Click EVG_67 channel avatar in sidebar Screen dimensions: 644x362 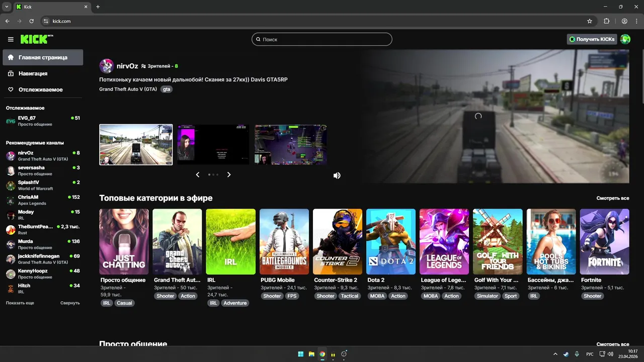point(11,121)
